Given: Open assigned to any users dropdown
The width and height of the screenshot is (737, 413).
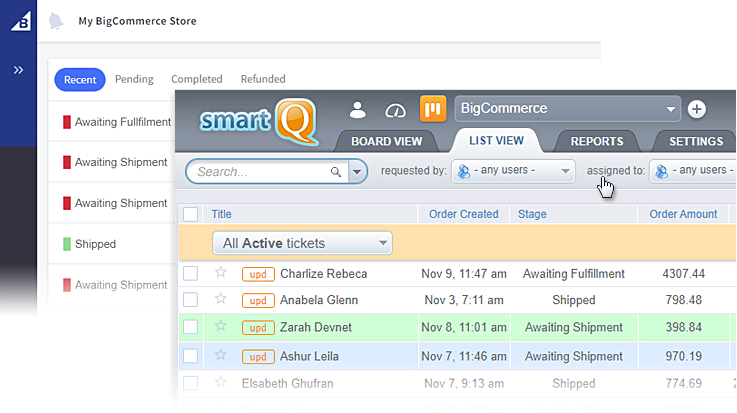Looking at the screenshot, I should [x=693, y=171].
